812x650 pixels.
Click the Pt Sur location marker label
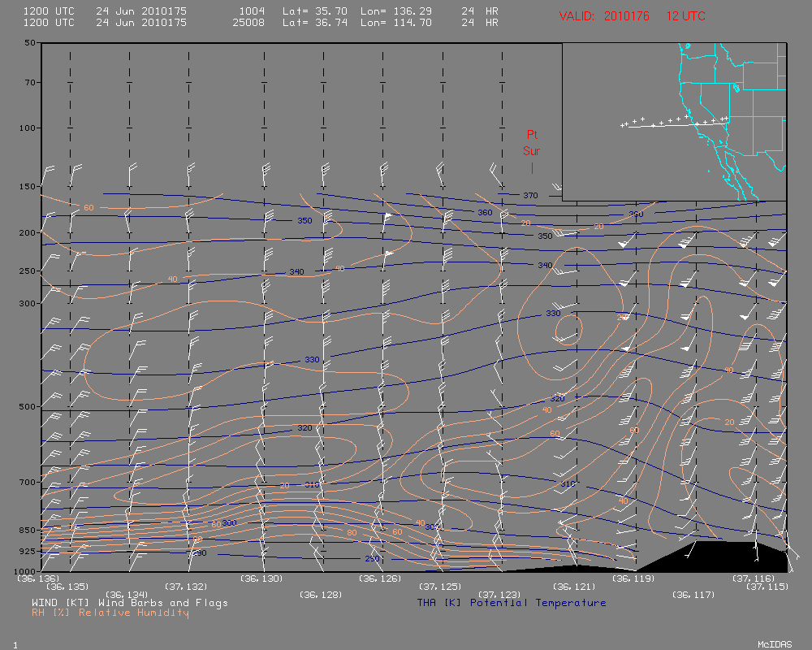(x=531, y=143)
